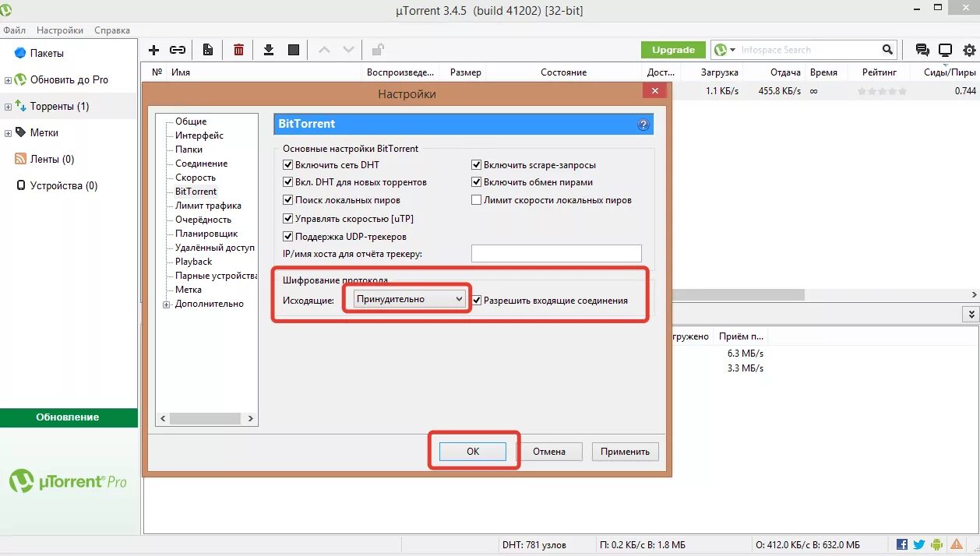Image resolution: width=980 pixels, height=556 pixels.
Task: Click the IP/host tracker report field
Action: [x=556, y=253]
